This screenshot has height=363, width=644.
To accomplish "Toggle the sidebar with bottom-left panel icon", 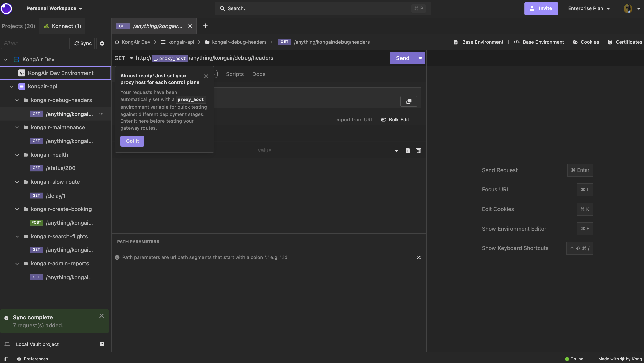I will (x=6, y=359).
